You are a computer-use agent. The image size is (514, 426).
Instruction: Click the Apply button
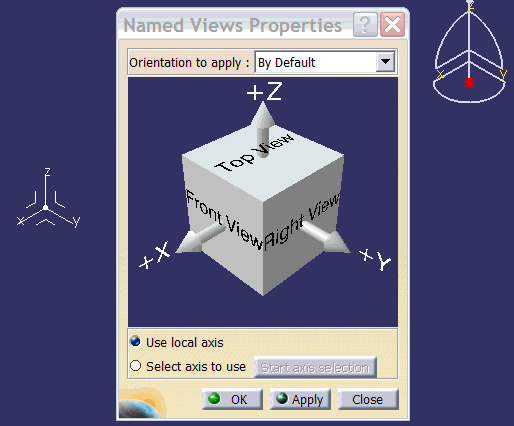(x=300, y=399)
